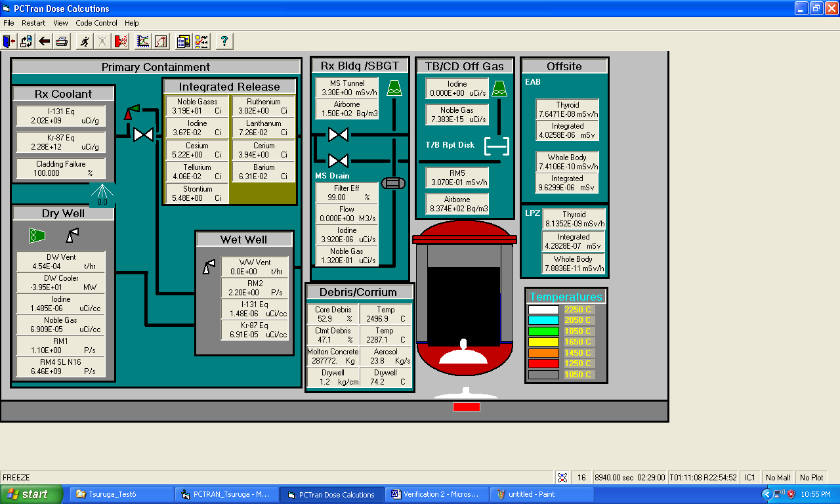Screen dimensions: 840x504
Task: Click the RM5 3.070E-01 mSv/h value
Action: [x=457, y=178]
